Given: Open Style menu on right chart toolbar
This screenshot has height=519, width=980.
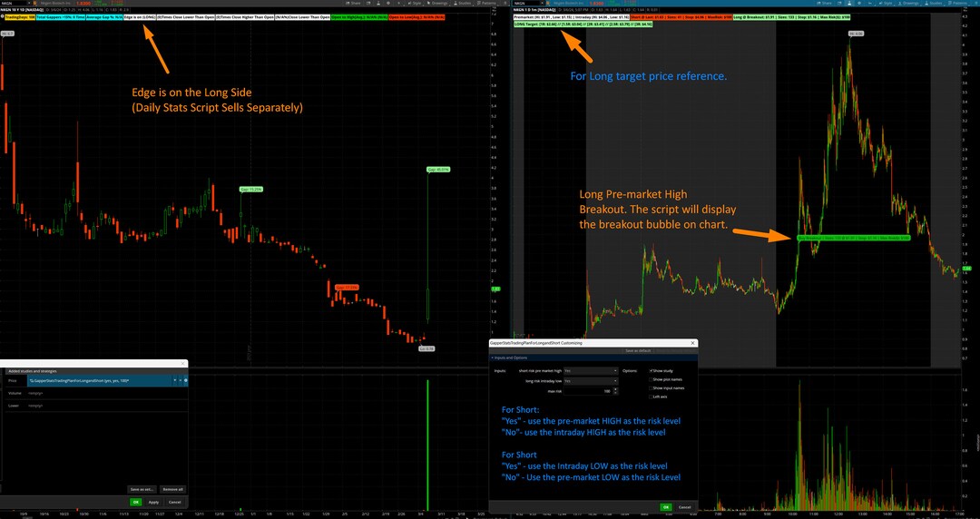Looking at the screenshot, I should (x=886, y=3).
